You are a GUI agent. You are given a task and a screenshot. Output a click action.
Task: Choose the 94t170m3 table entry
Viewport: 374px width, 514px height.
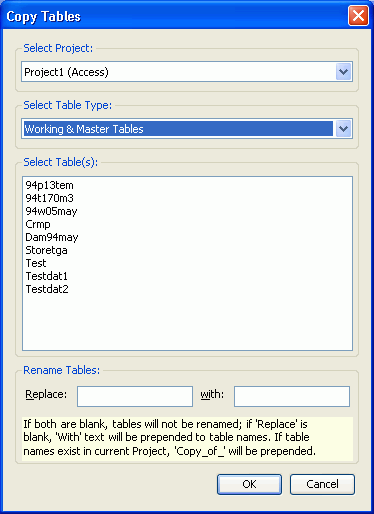click(50, 198)
